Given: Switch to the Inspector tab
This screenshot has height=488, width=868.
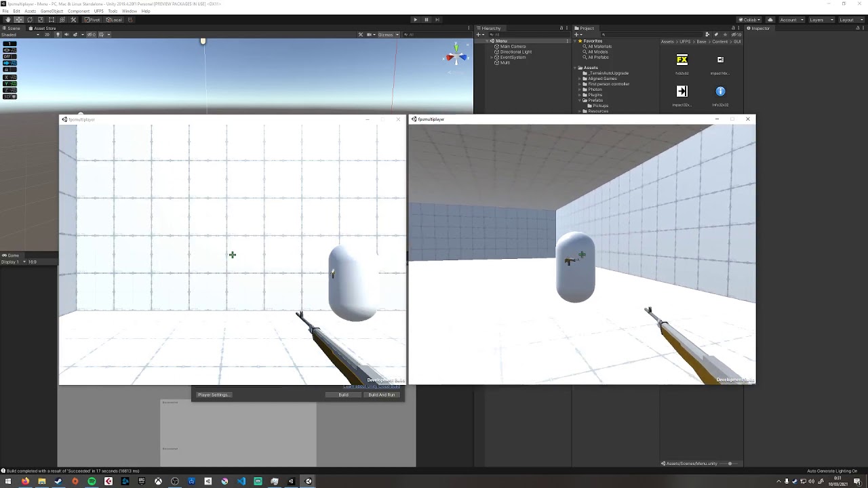Looking at the screenshot, I should point(759,28).
